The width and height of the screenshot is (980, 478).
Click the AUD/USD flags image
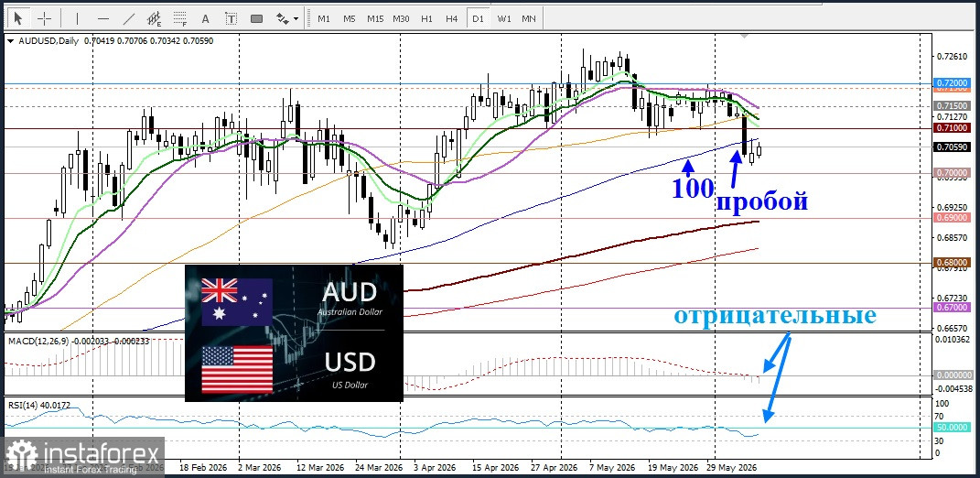(294, 332)
